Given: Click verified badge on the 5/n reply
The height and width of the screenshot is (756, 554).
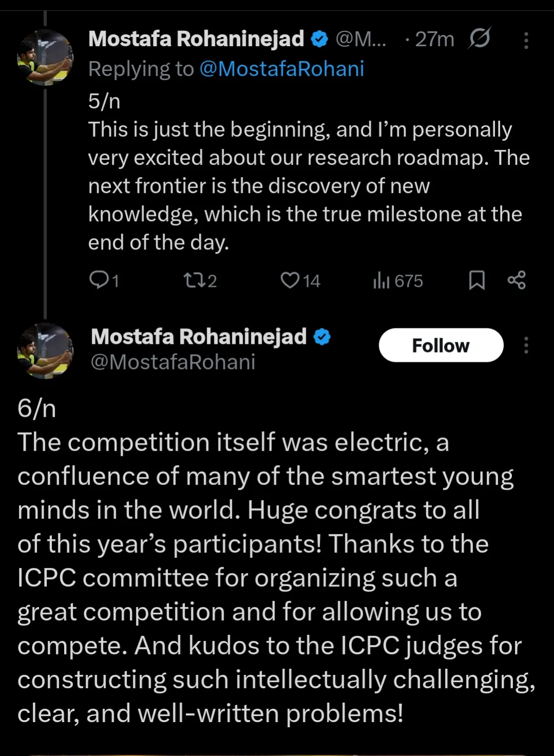Looking at the screenshot, I should tap(320, 39).
